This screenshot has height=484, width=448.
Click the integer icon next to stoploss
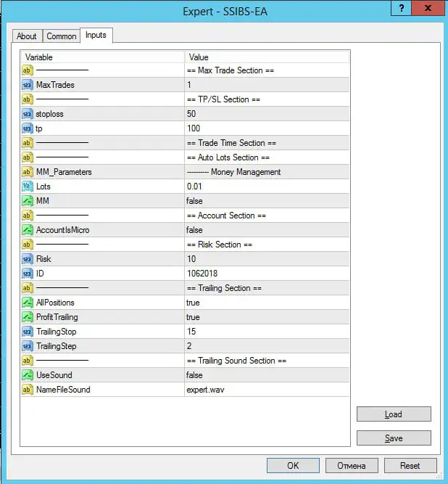point(28,114)
